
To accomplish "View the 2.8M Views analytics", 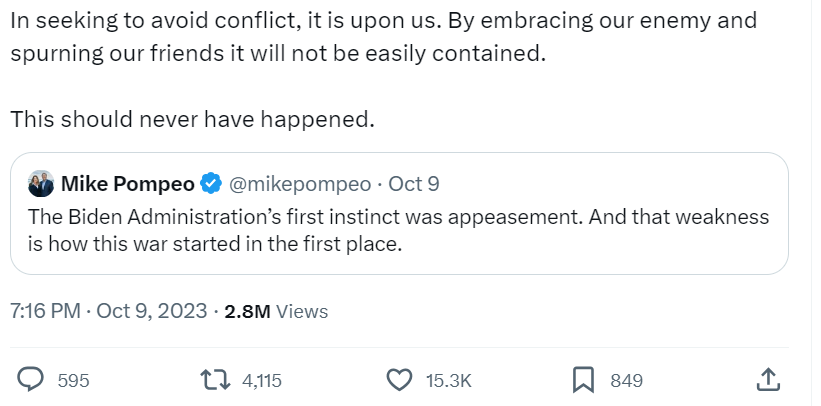I will [276, 311].
